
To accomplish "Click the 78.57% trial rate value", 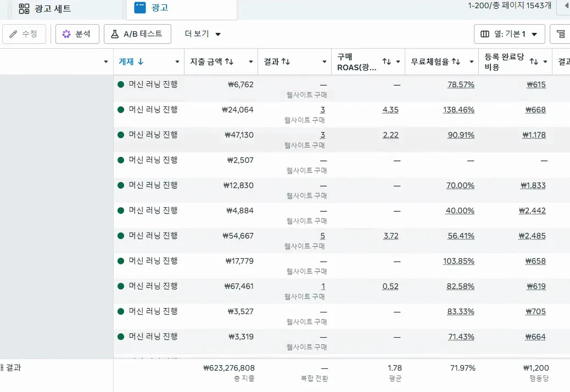I will (461, 85).
